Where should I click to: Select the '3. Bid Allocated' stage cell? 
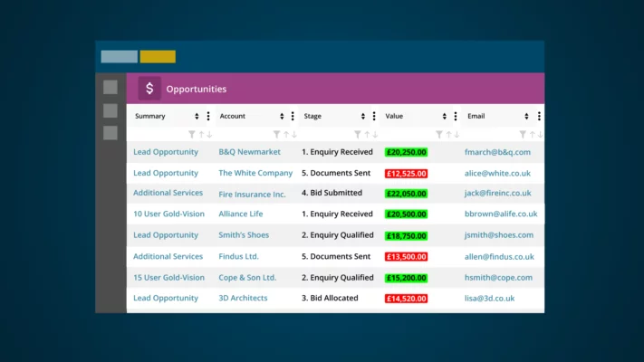tap(330, 298)
